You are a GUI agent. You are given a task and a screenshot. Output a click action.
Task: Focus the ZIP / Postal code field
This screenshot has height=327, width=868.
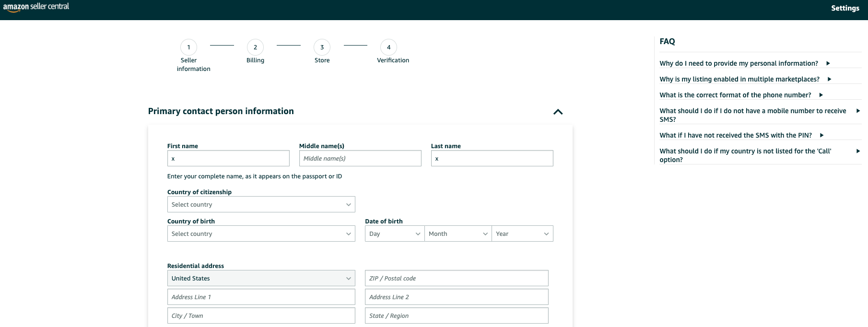click(x=456, y=278)
